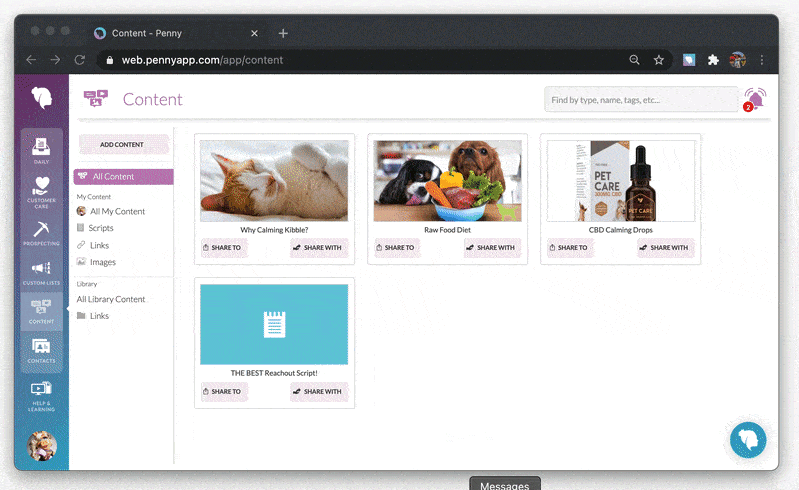Viewport: 799px width, 490px height.
Task: Click the Penny logo at the sidebar top
Action: (42, 97)
